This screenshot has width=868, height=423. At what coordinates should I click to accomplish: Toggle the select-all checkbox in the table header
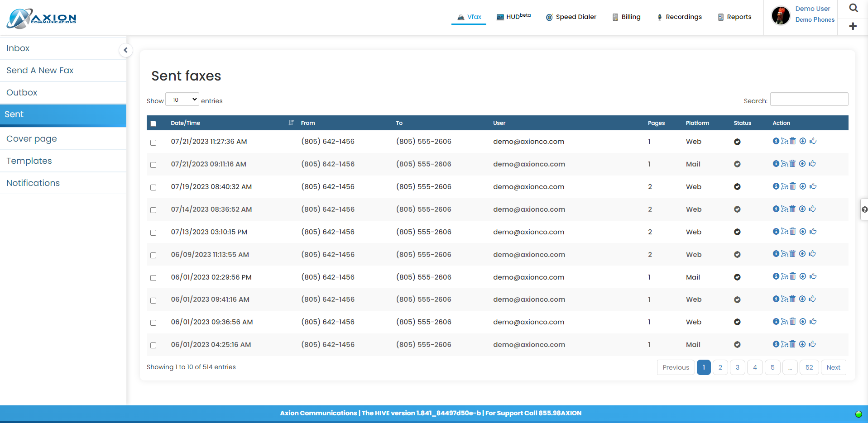pos(153,124)
